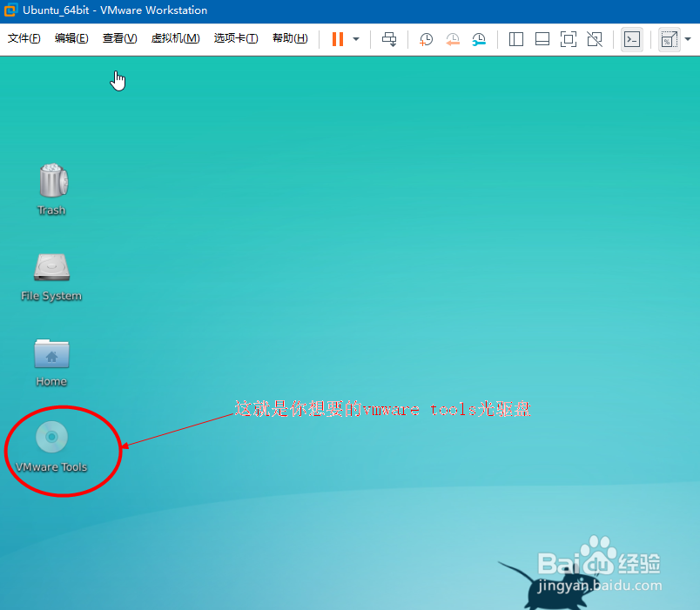Select the File System drive icon
Viewport: 700px width, 610px height.
pos(51,267)
